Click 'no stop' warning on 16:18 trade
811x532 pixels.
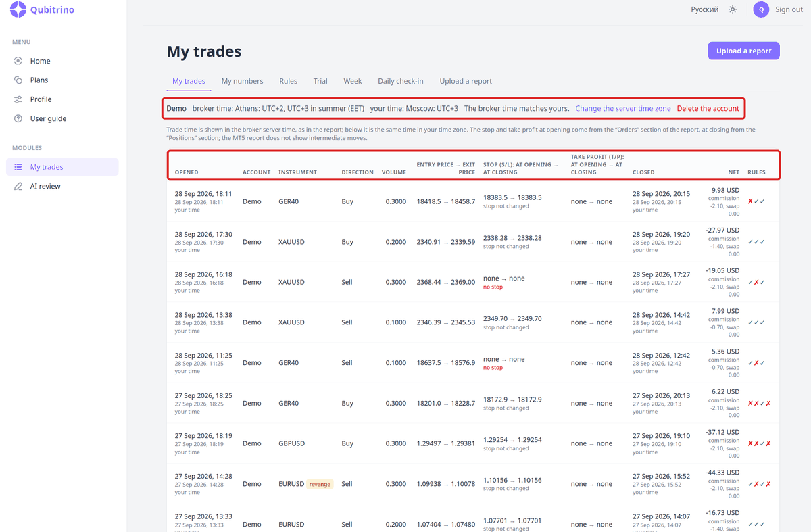[x=493, y=287]
